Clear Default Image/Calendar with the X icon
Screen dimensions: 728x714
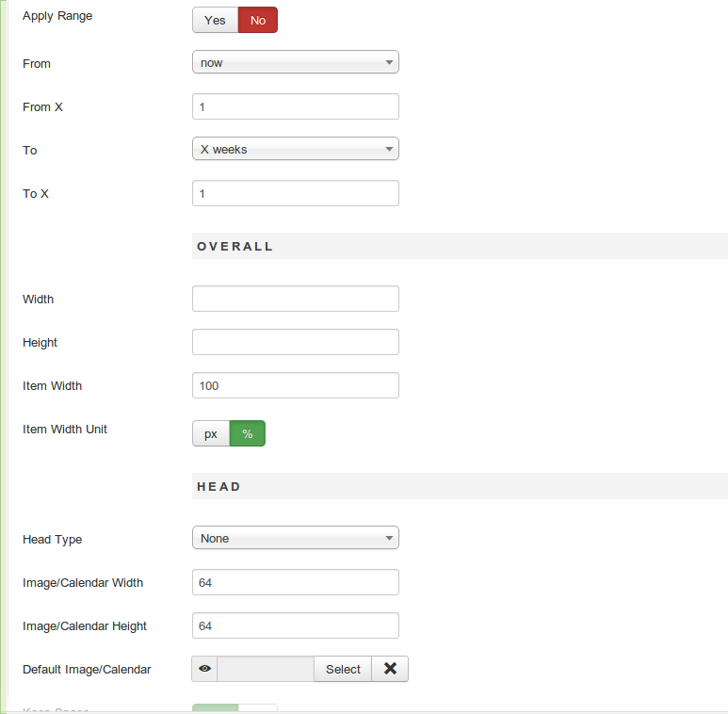390,669
